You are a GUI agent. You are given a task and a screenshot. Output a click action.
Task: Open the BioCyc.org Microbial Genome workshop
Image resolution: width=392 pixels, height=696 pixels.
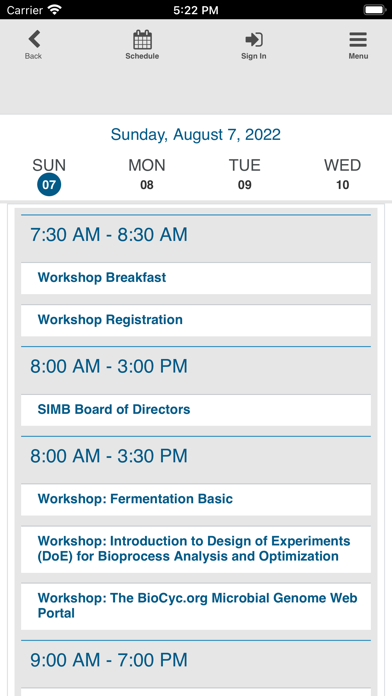(196, 606)
